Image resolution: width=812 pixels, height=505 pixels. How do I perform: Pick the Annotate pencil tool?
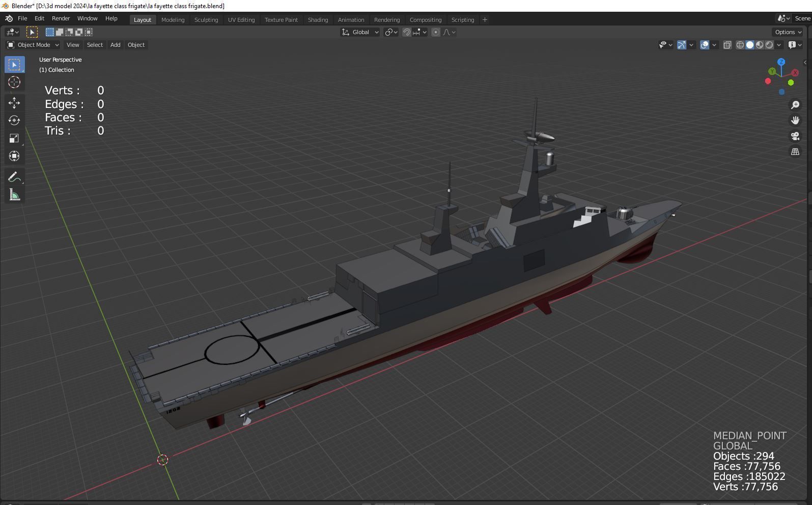(x=14, y=177)
